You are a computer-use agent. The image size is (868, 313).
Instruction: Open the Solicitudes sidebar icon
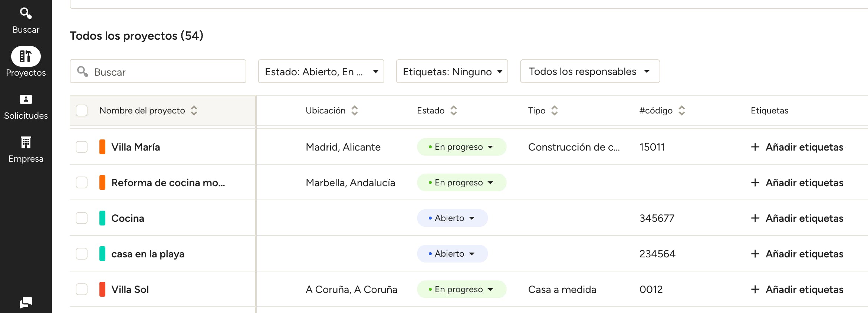tap(26, 99)
